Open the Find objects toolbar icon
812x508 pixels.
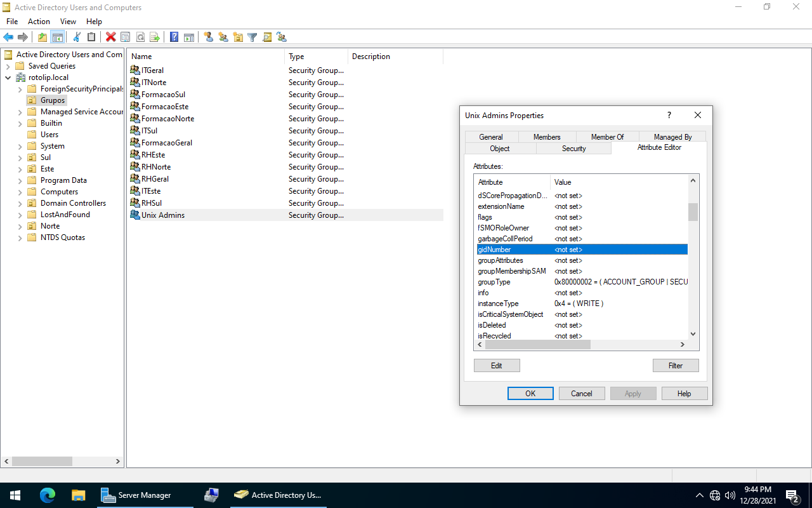267,37
